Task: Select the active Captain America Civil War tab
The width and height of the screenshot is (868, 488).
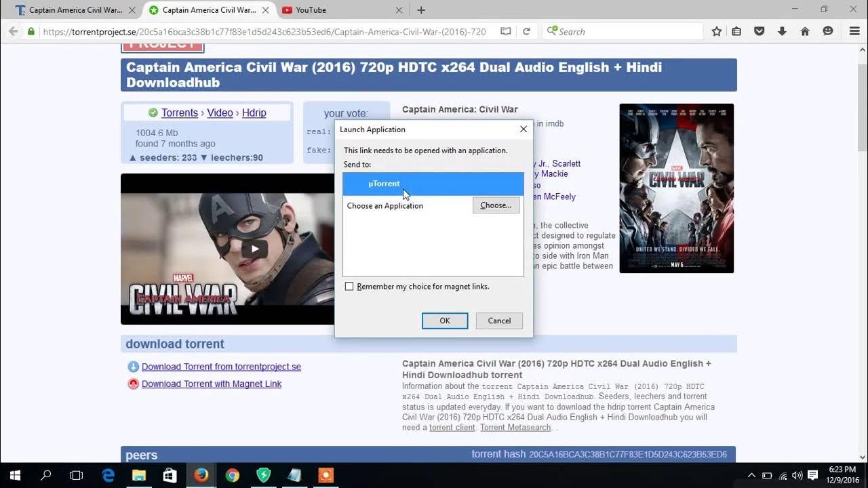Action: 209,10
